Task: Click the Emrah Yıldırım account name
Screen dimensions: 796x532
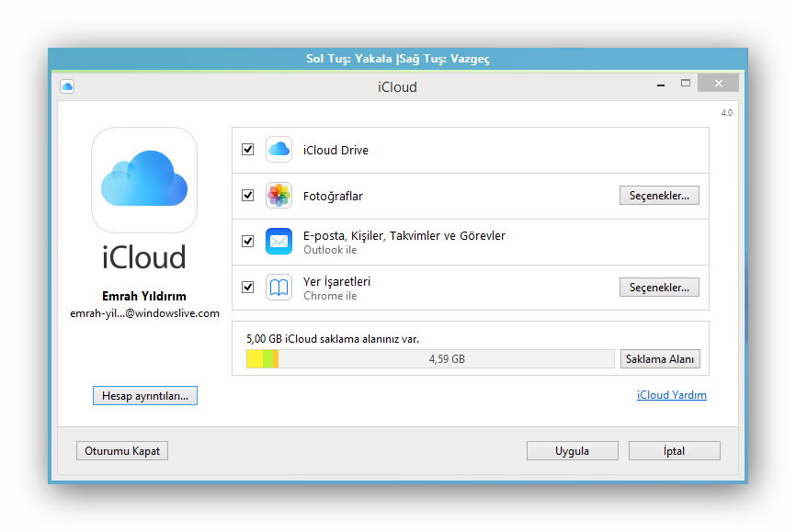Action: pyautogui.click(x=144, y=296)
